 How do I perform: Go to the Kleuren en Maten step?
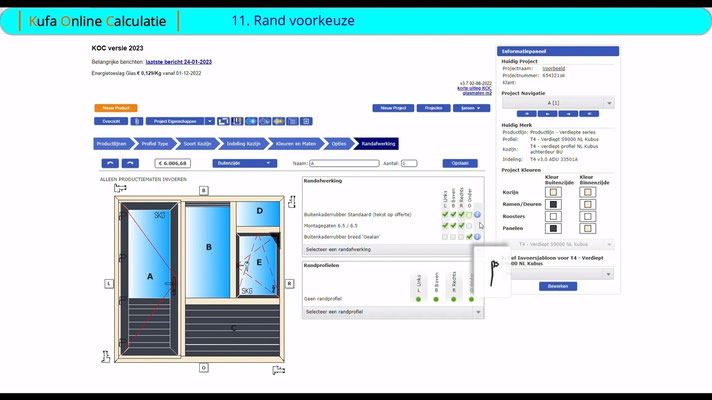(296, 144)
